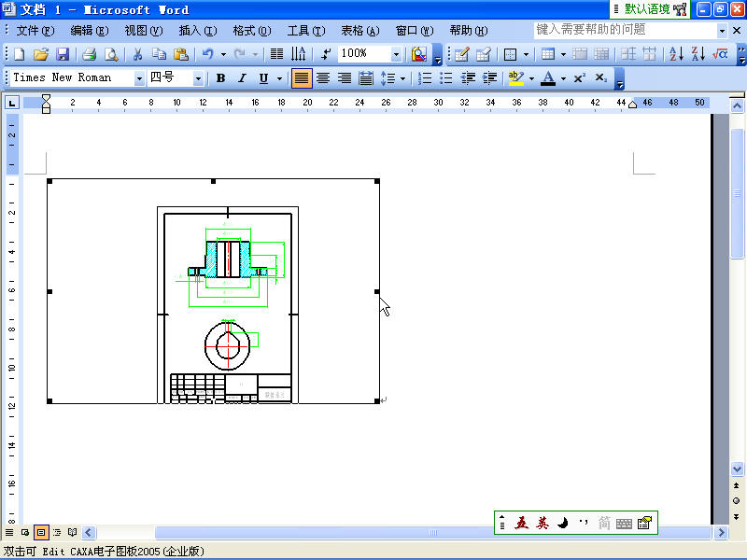Toggle distributed alignment

click(x=366, y=78)
